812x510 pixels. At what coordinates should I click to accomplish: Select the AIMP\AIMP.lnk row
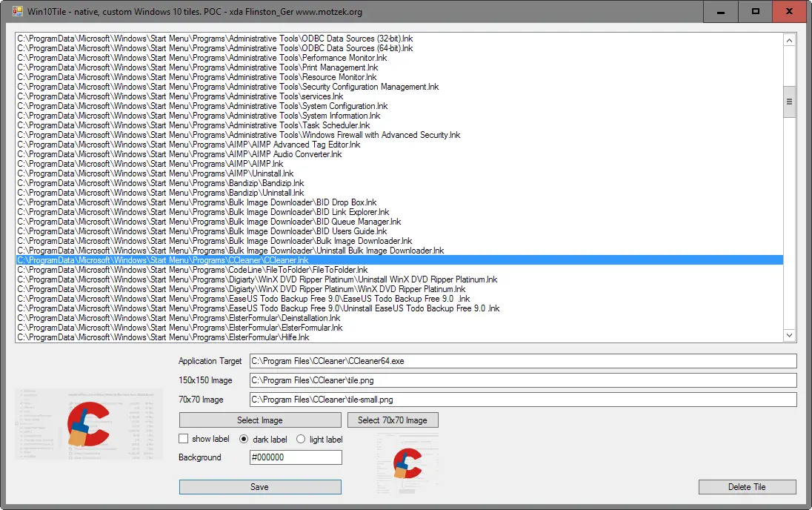(x=399, y=164)
